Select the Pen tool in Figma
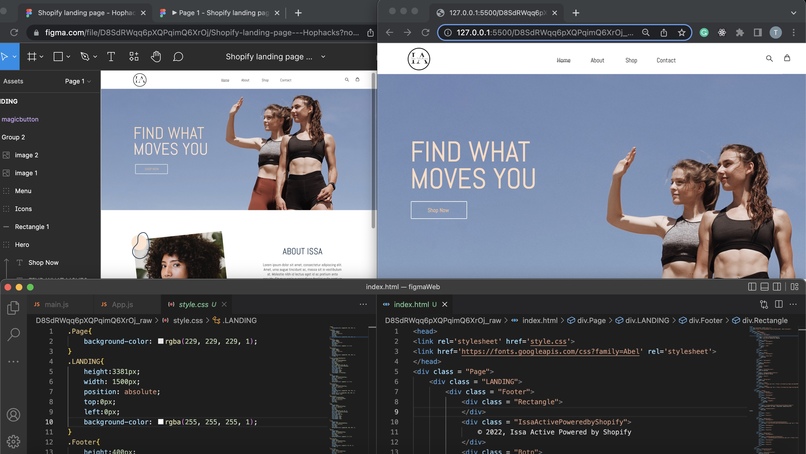Viewport: 806px width, 454px height. coord(85,57)
